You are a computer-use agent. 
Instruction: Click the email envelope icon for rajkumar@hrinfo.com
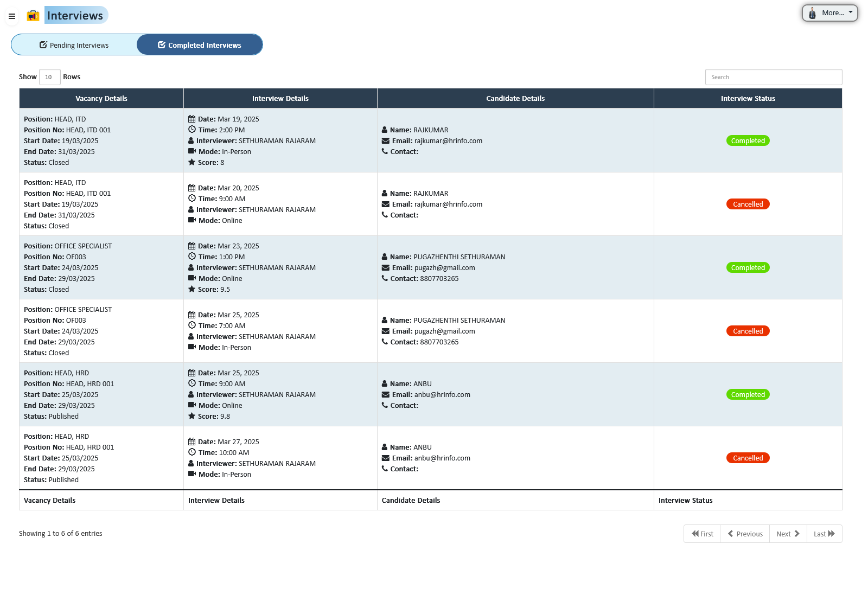[384, 140]
